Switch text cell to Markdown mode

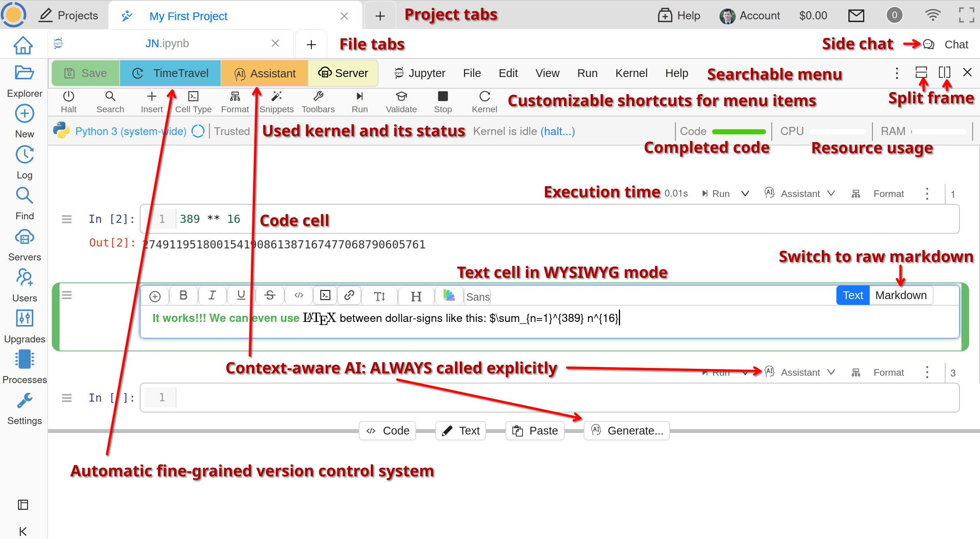click(900, 296)
